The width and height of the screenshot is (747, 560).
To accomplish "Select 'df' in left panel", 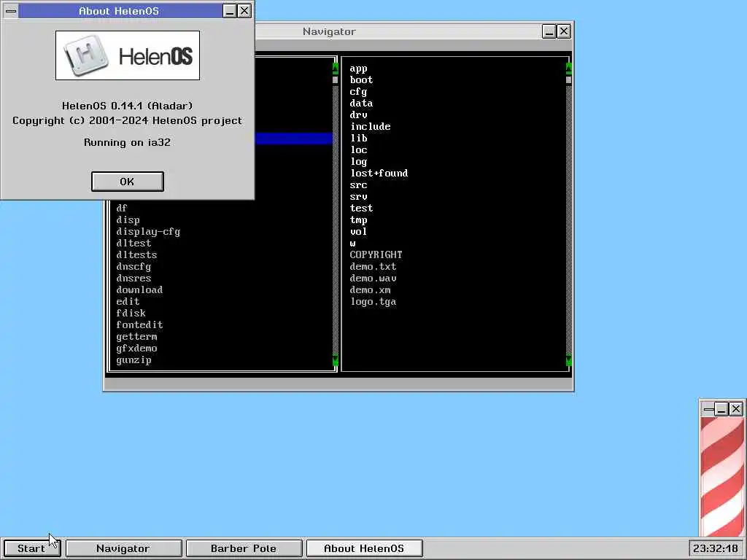I will point(122,209).
